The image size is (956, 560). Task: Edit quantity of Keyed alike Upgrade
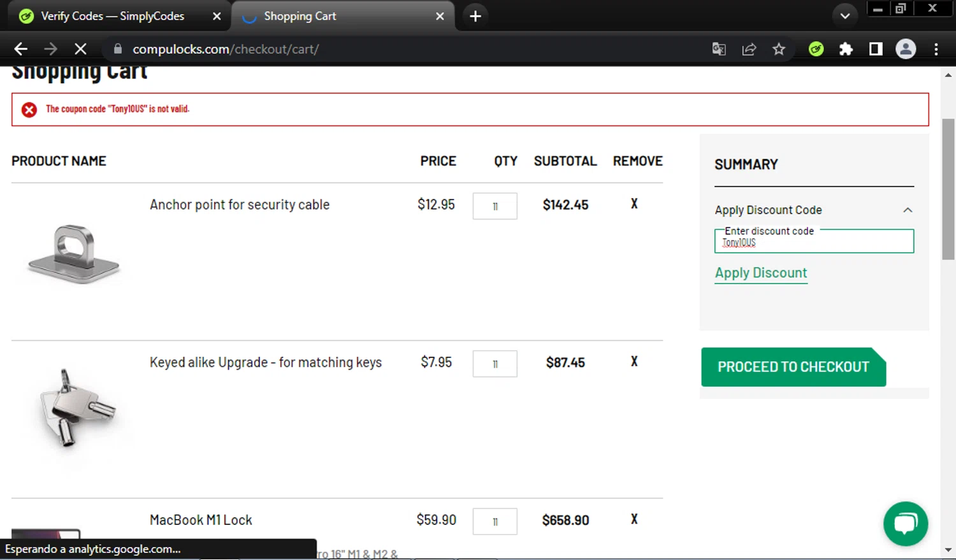point(495,364)
